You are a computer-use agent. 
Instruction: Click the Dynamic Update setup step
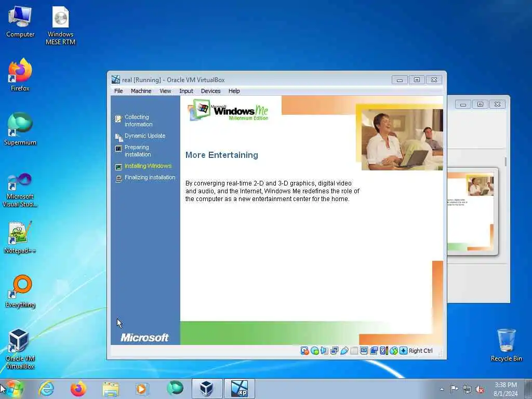tap(140, 136)
